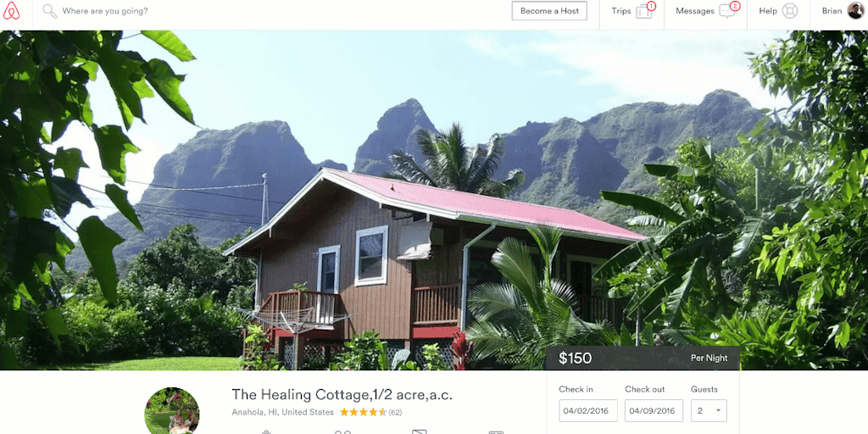
Task: Click the Check out date field
Action: click(x=654, y=411)
